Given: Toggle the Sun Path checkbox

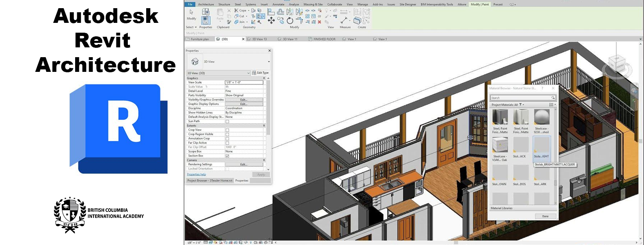Looking at the screenshot, I should [x=227, y=121].
